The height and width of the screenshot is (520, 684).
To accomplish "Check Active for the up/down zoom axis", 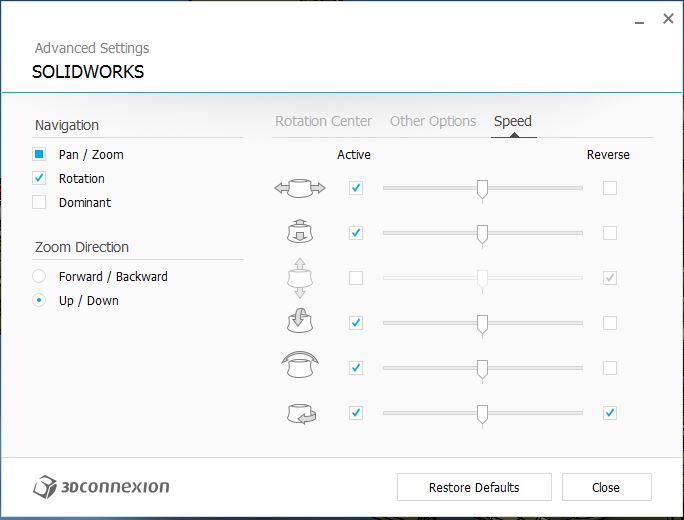I will click(x=356, y=278).
